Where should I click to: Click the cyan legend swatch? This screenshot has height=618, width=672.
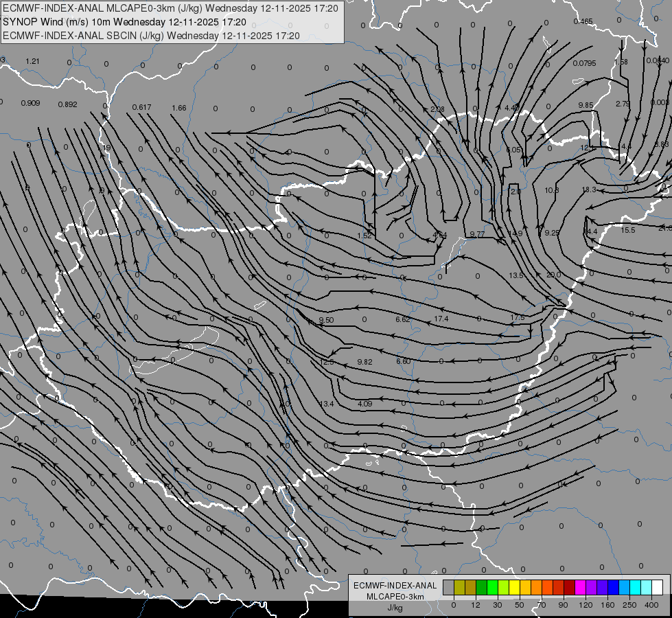click(x=636, y=587)
